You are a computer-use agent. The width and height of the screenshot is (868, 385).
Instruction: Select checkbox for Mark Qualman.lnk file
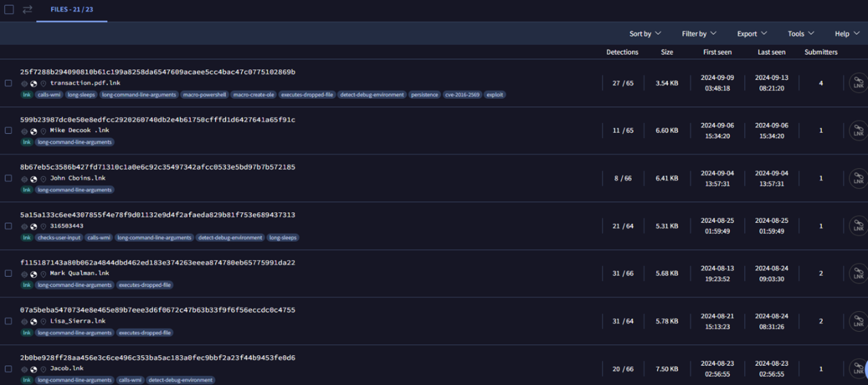pos(8,273)
